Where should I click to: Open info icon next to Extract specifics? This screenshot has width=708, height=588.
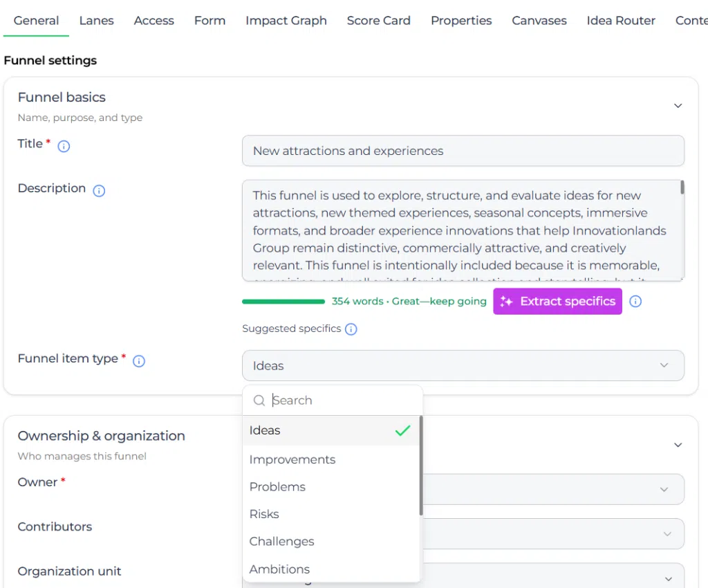coord(635,301)
